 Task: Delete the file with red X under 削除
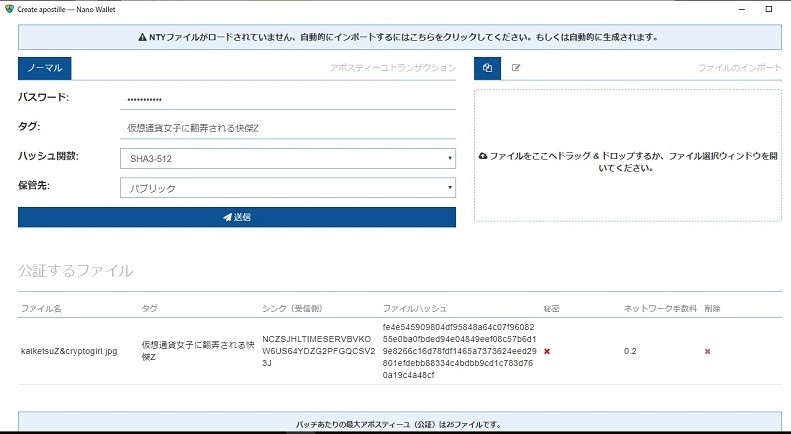click(x=707, y=351)
